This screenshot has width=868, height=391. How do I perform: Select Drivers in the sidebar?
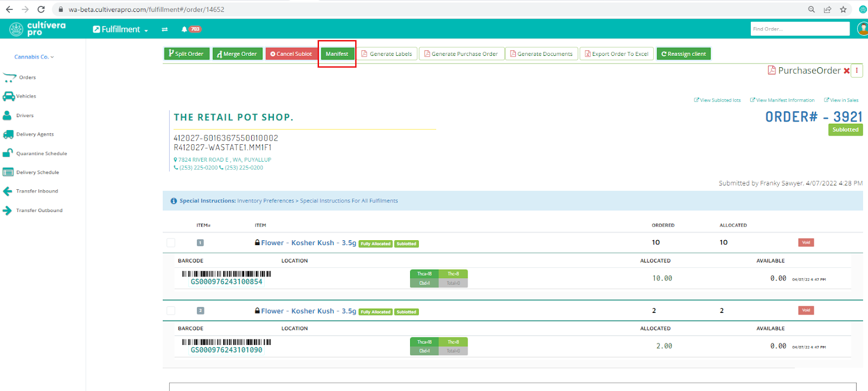coord(25,116)
